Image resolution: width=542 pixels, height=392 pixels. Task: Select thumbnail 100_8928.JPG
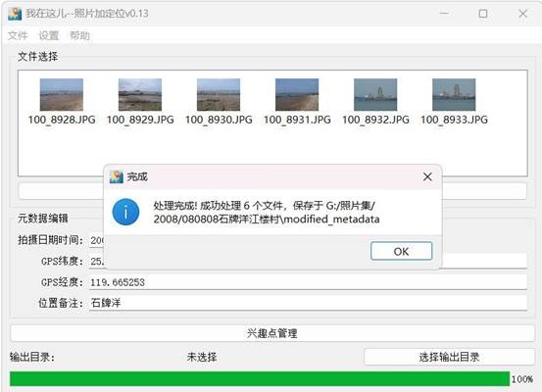coord(62,102)
